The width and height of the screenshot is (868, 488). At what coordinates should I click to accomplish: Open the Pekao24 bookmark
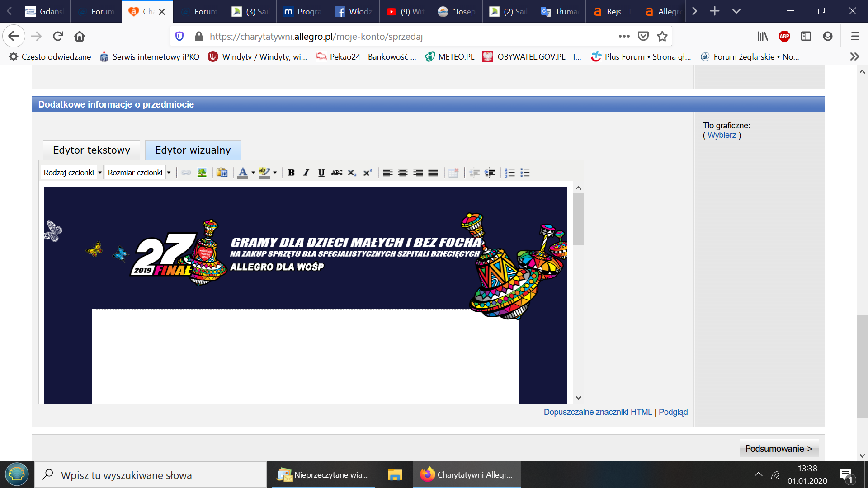[366, 56]
